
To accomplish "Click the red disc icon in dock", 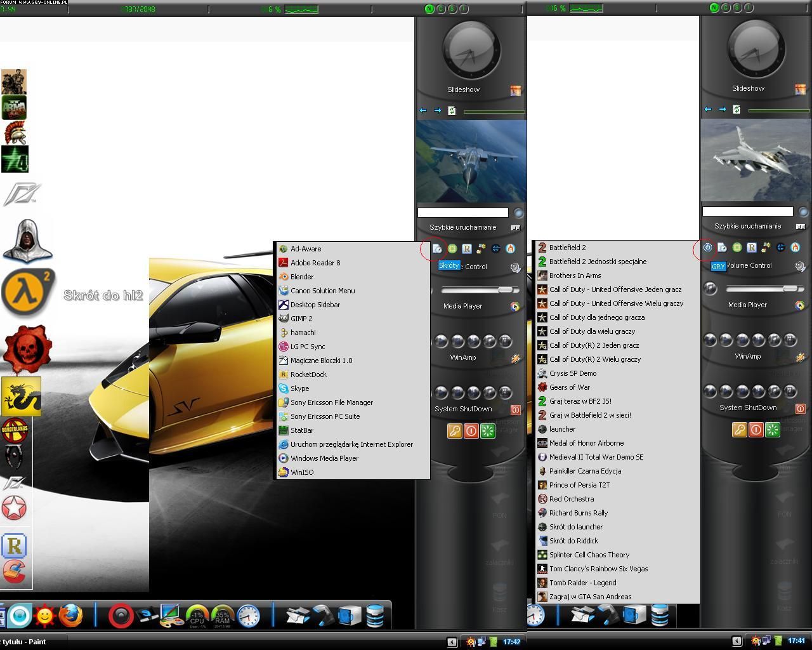I will click(x=121, y=615).
